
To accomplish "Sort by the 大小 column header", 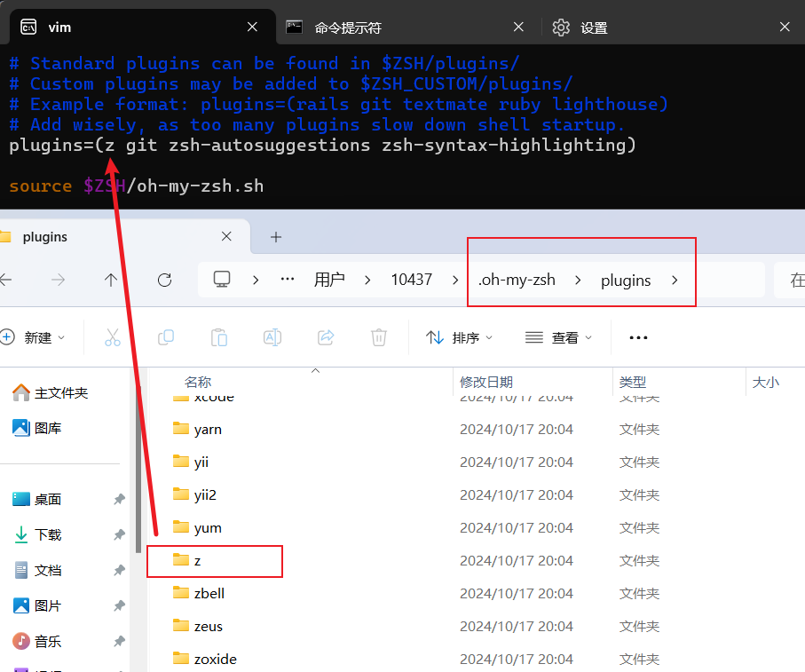I will (765, 382).
